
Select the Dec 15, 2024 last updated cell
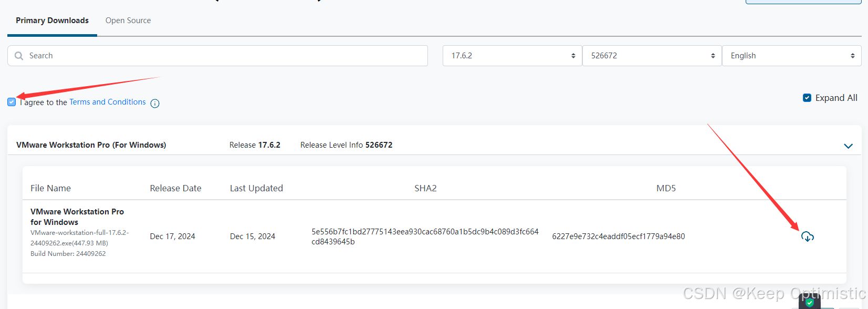click(x=253, y=236)
